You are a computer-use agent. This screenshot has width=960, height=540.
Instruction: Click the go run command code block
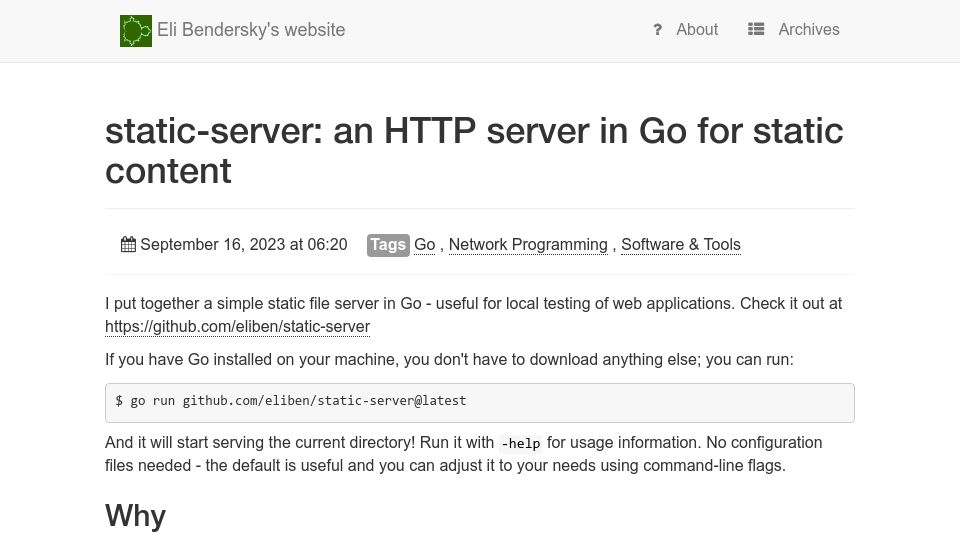click(x=479, y=403)
